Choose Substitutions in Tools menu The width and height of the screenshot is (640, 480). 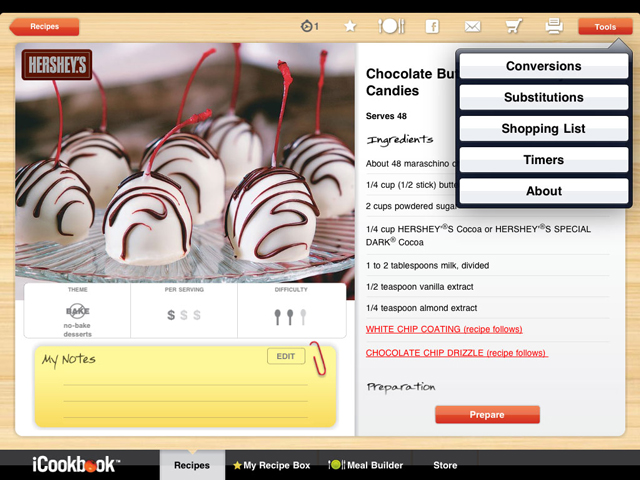(x=544, y=97)
